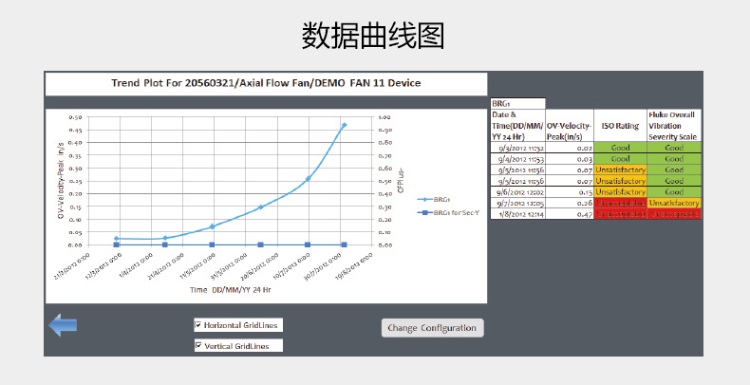Toggle the Vertical GridLines checkbox
The width and height of the screenshot is (750, 385).
coord(198,345)
